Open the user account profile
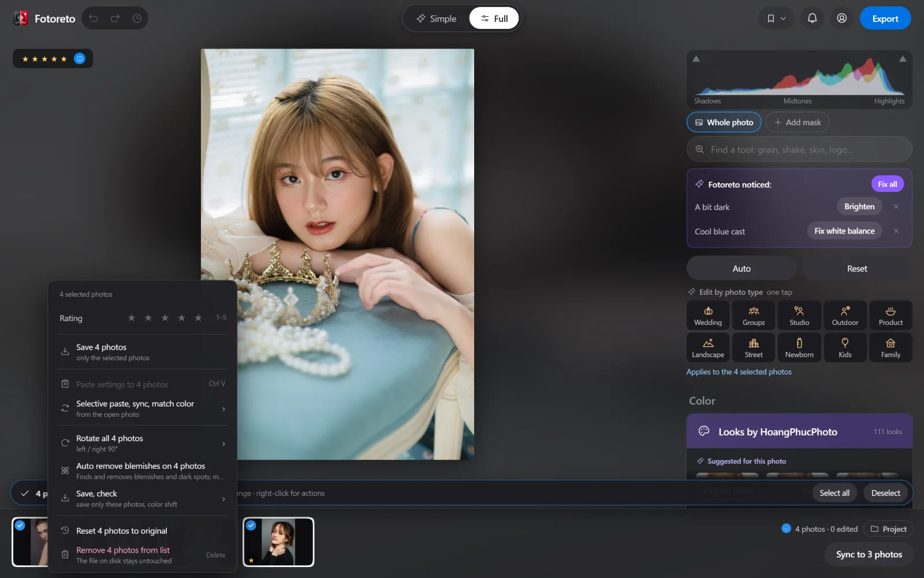The height and width of the screenshot is (578, 924). point(842,18)
